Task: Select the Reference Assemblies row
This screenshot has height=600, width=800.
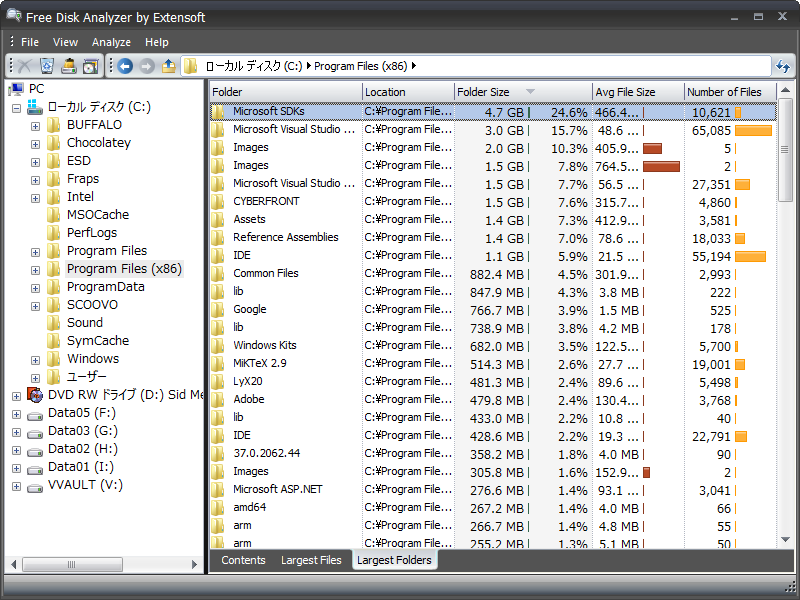Action: click(493, 238)
